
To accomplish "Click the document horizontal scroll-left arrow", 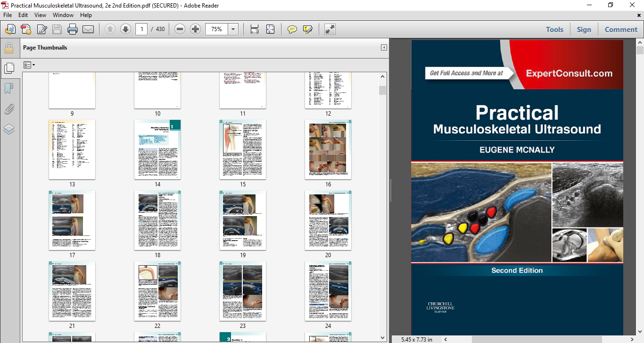I will coord(446,339).
